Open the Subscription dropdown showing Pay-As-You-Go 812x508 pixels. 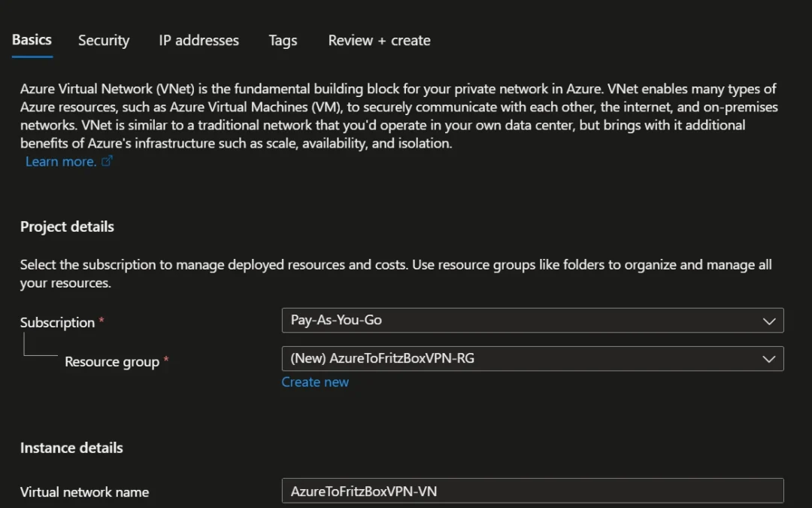coord(532,321)
